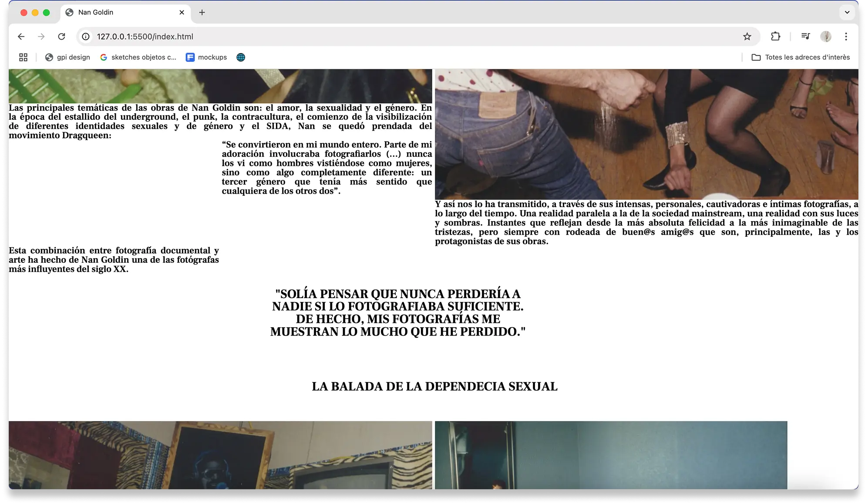Open the apps grid in bookmarks bar

pos(24,57)
